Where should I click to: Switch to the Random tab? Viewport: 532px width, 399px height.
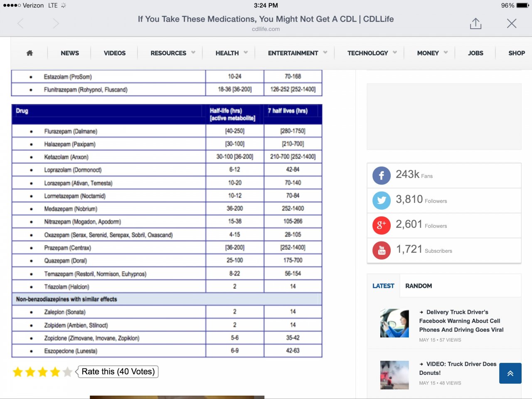[x=419, y=286]
